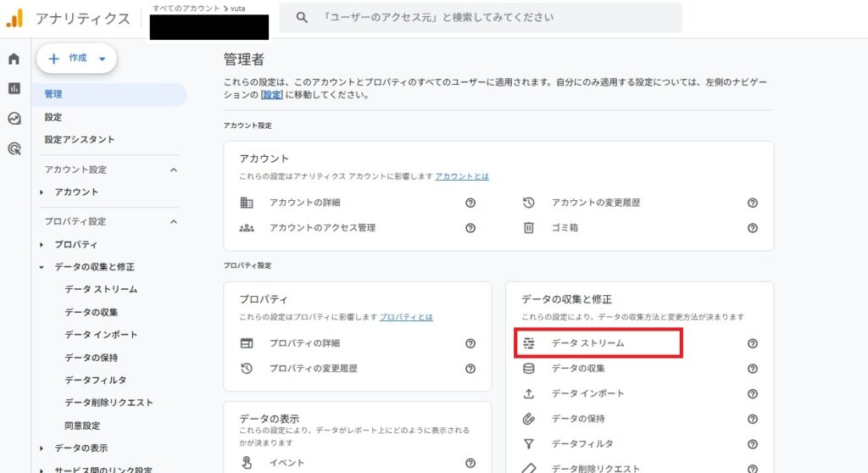Click the イベント touch icon
This screenshot has width=868, height=473.
(x=247, y=463)
